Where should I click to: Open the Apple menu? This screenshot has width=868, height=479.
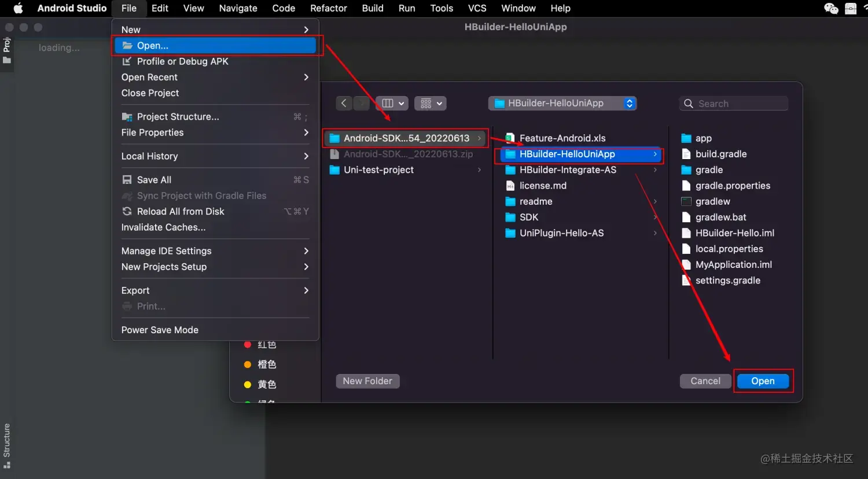18,8
